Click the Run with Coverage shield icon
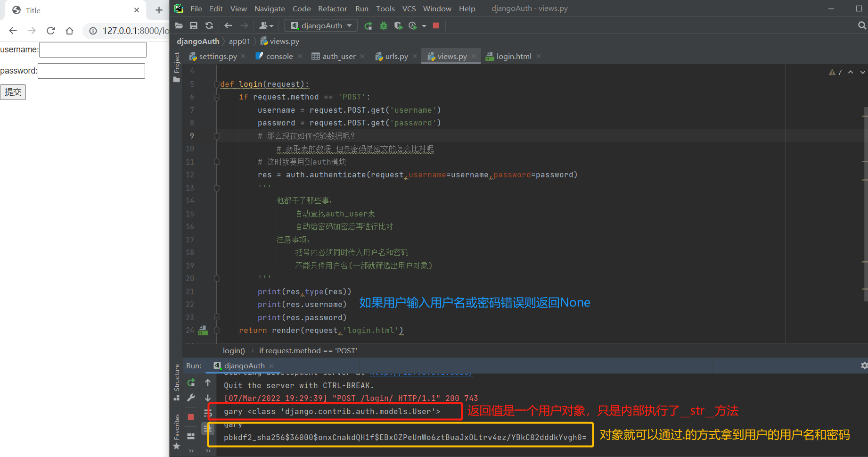868x457 pixels. click(398, 25)
